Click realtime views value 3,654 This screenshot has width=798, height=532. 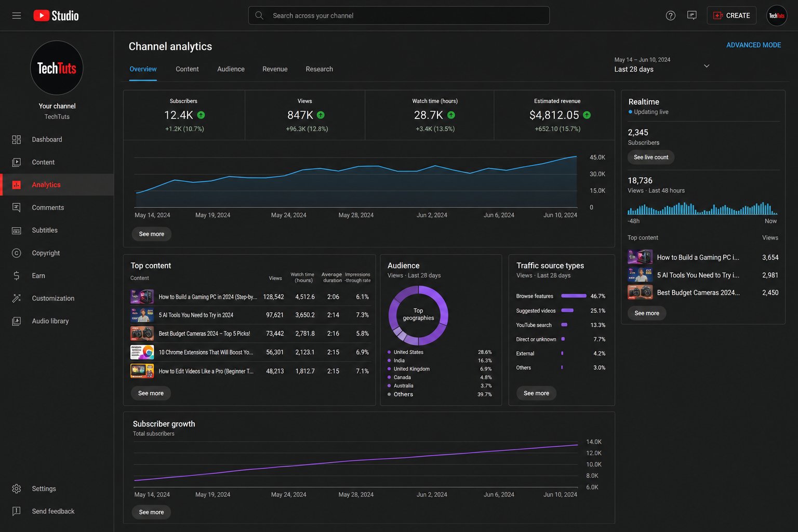click(x=770, y=257)
